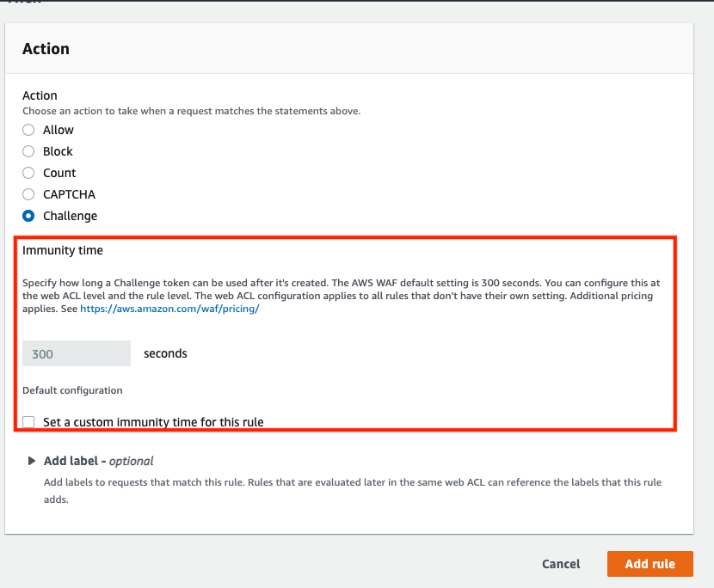Click the 'Challenge' option label text
The image size is (714, 588).
[71, 216]
